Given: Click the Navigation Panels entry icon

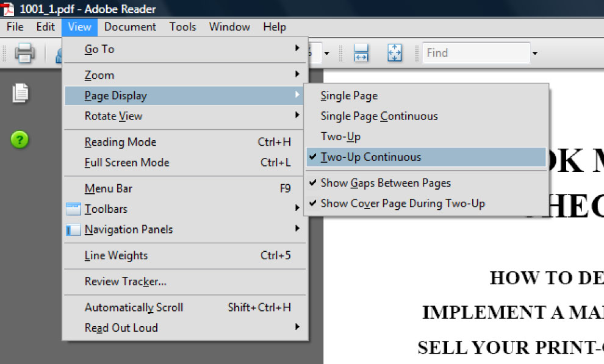Looking at the screenshot, I should coord(73,230).
